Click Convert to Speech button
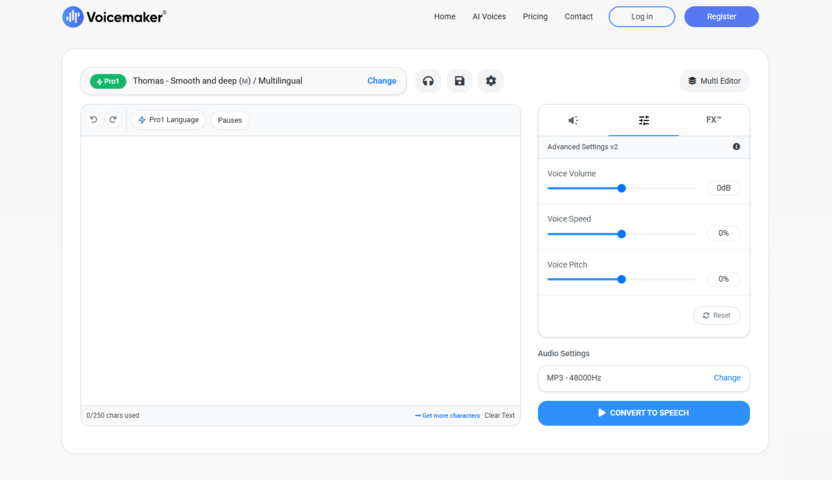Screen dimensions: 832x480 click(644, 413)
